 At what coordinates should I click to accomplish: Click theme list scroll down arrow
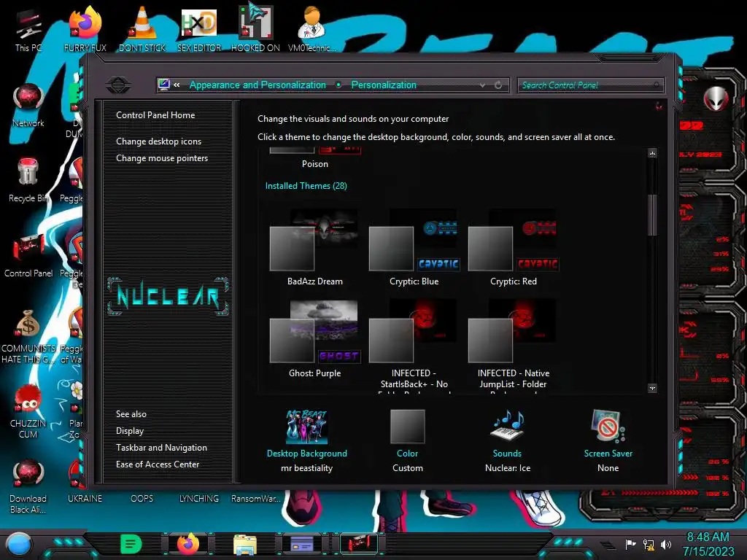pyautogui.click(x=652, y=388)
